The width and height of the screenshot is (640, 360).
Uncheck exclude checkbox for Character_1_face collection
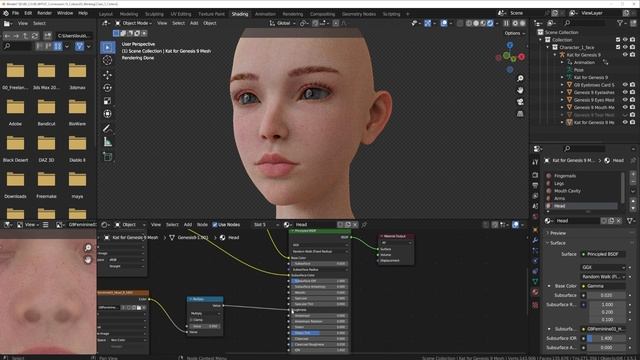(618, 47)
